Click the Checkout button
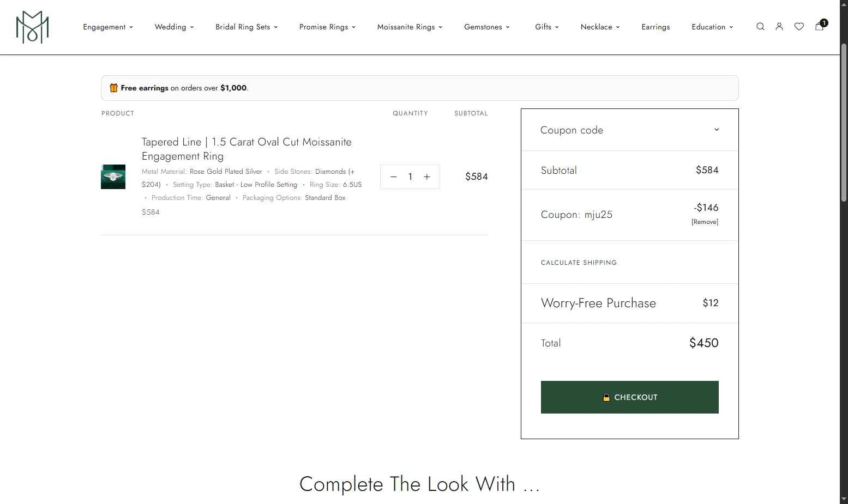The width and height of the screenshot is (848, 504). (x=630, y=397)
